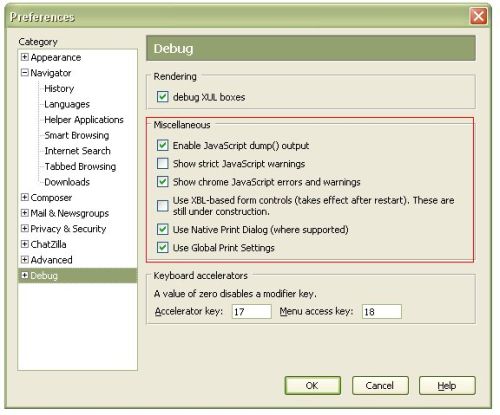
Task: Uncheck debug XUL boxes
Action: click(x=163, y=97)
